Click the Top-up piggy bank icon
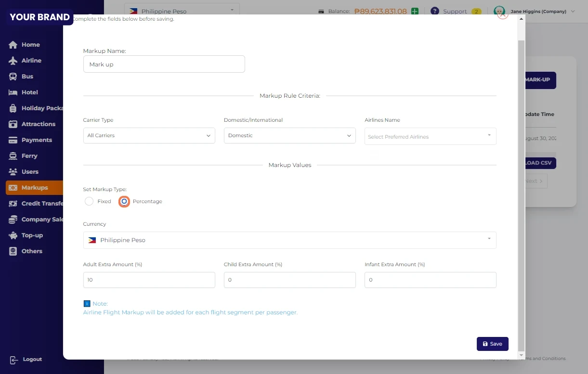 click(x=13, y=235)
